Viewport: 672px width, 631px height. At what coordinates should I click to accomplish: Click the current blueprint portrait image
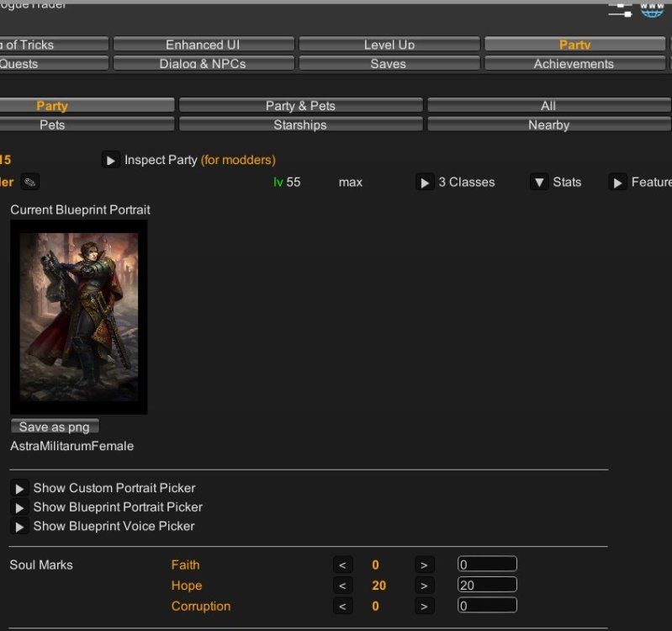pyautogui.click(x=78, y=317)
